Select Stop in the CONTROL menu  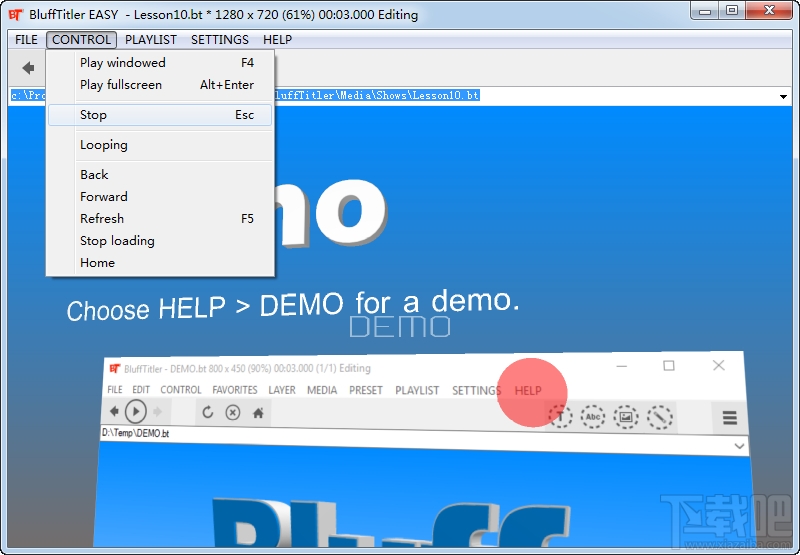click(160, 115)
